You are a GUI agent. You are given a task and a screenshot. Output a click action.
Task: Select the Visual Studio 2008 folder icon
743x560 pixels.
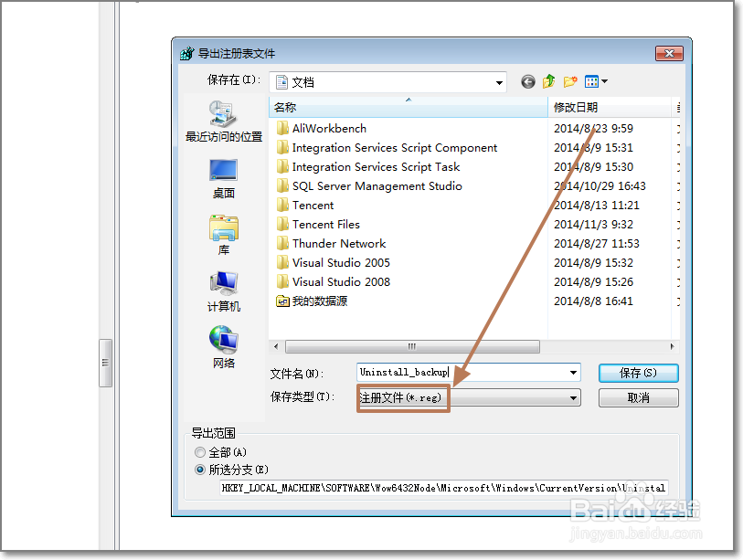[x=282, y=282]
